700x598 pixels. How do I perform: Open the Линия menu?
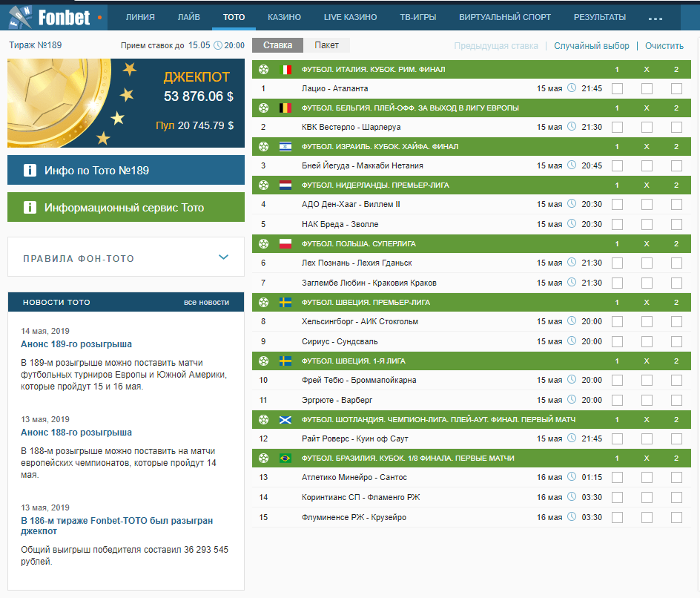(140, 17)
